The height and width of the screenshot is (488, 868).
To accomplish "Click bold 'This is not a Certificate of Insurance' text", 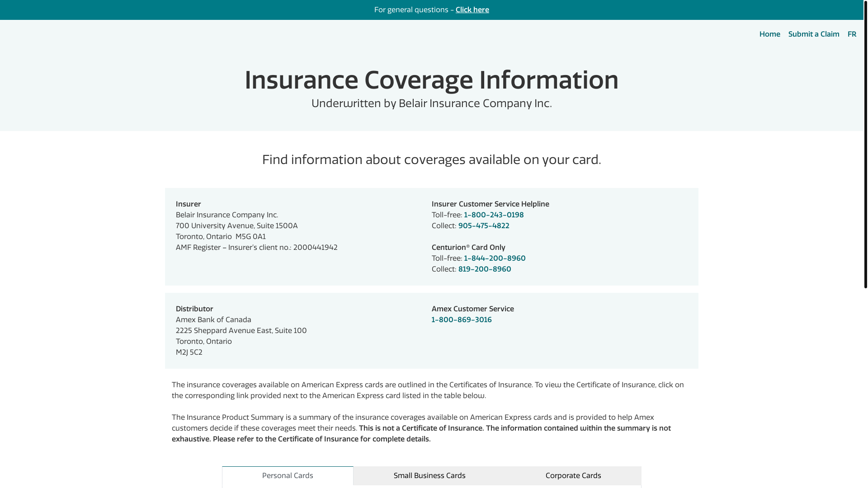I will point(421,428).
